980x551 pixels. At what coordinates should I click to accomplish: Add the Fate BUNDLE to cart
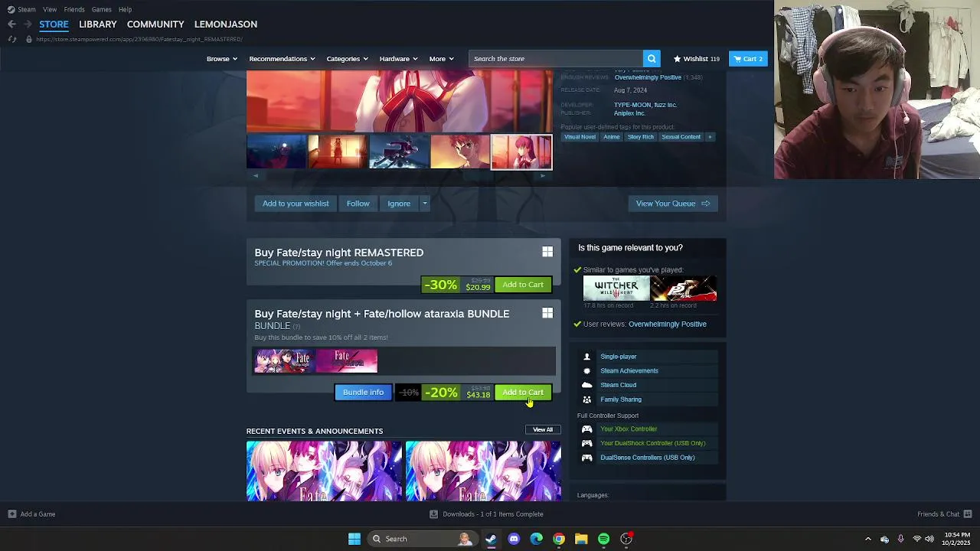tap(523, 393)
